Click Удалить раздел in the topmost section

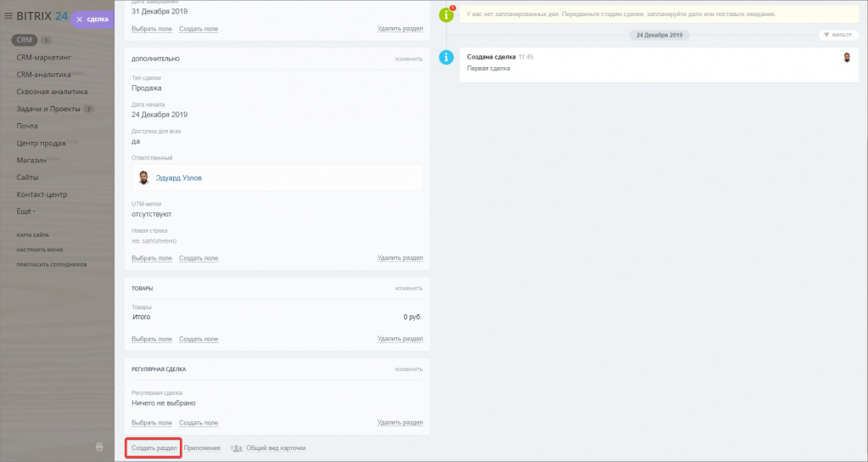[x=400, y=28]
